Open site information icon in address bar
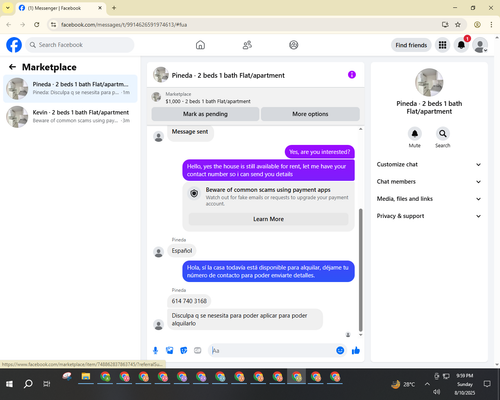The width and height of the screenshot is (500, 400). [x=53, y=25]
